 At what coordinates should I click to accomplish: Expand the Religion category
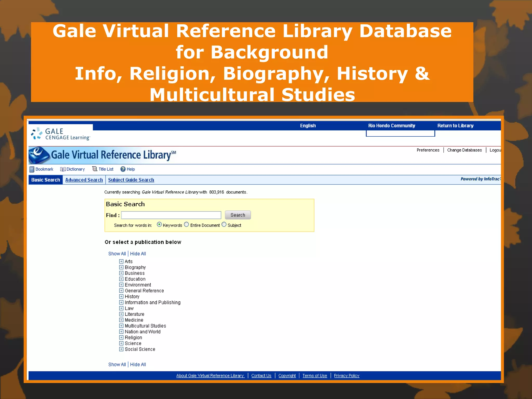point(121,337)
